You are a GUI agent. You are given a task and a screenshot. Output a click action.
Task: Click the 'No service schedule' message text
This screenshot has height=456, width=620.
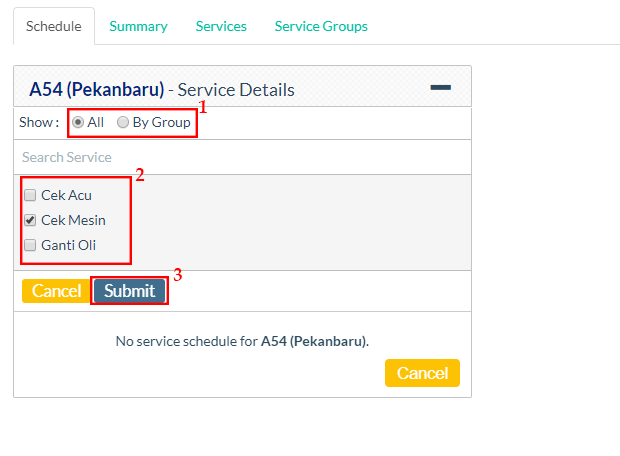tap(242, 341)
